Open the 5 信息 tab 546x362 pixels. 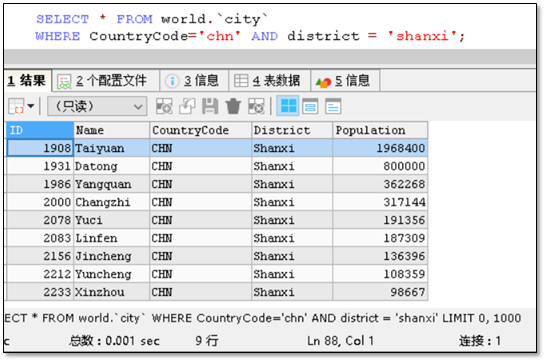[345, 81]
